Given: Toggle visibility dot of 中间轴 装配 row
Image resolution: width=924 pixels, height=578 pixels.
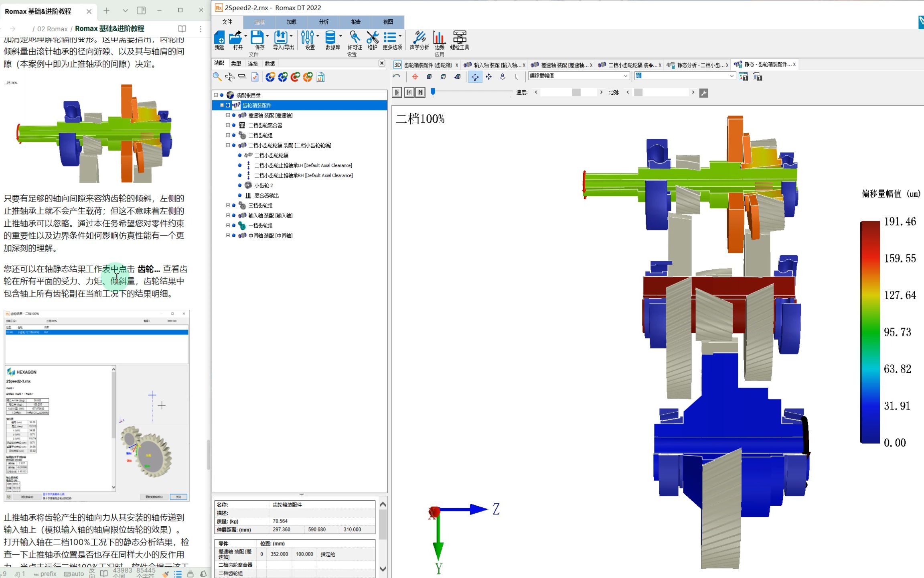Looking at the screenshot, I should tap(234, 236).
